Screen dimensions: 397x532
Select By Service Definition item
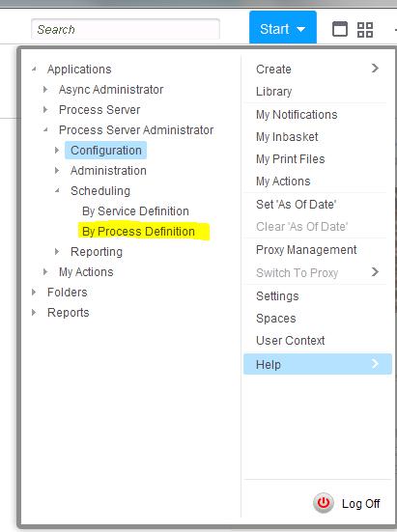click(x=135, y=211)
